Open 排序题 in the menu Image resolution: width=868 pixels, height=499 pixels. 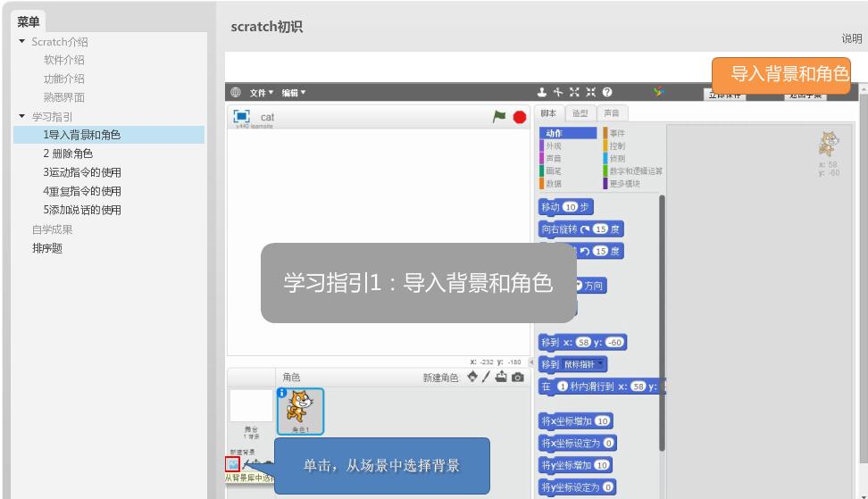pyautogui.click(x=47, y=248)
